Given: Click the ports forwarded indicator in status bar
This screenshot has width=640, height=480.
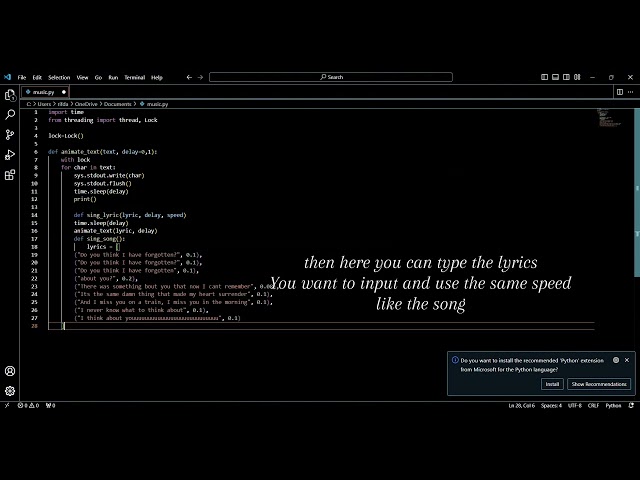Looking at the screenshot, I should (51, 405).
